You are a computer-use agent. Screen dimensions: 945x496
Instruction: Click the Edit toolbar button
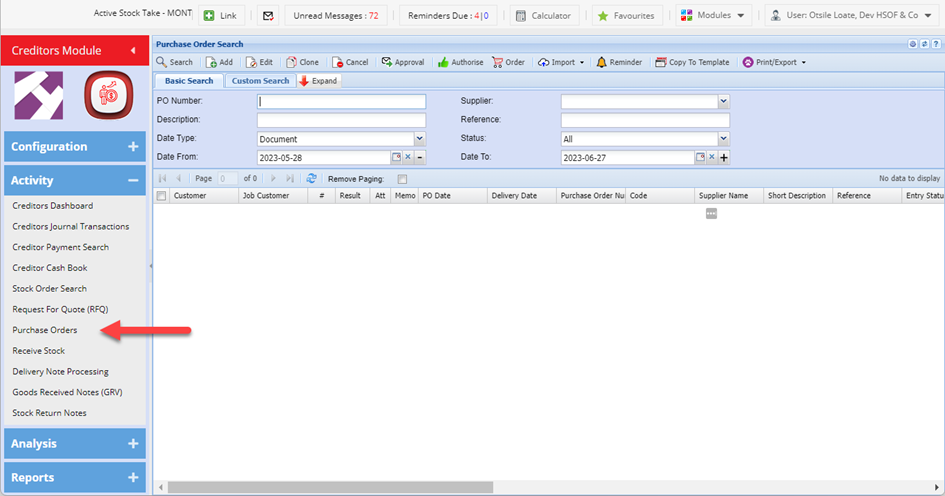coord(259,62)
